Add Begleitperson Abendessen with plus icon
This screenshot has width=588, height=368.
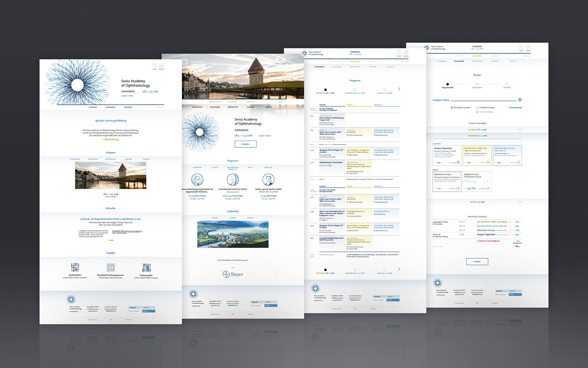tap(488, 188)
